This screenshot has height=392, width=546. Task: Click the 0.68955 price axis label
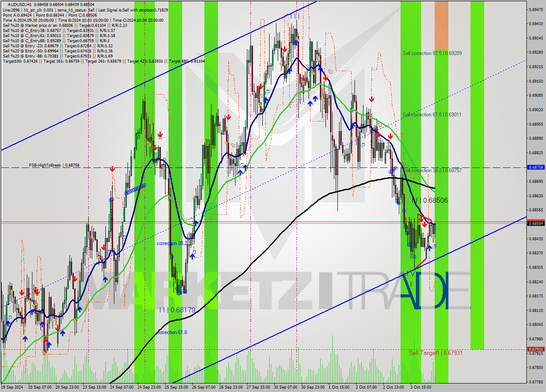click(x=536, y=124)
